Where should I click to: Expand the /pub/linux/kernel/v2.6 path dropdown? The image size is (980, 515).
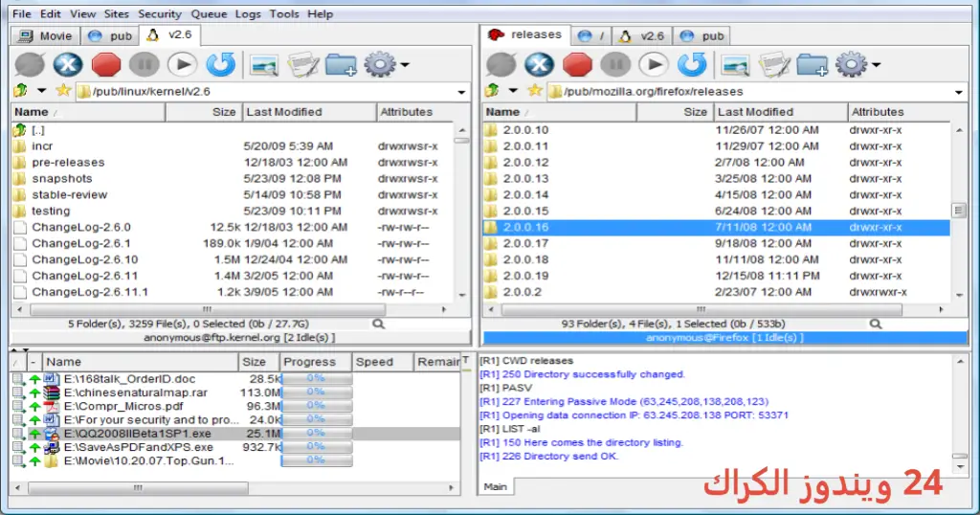pyautogui.click(x=461, y=92)
